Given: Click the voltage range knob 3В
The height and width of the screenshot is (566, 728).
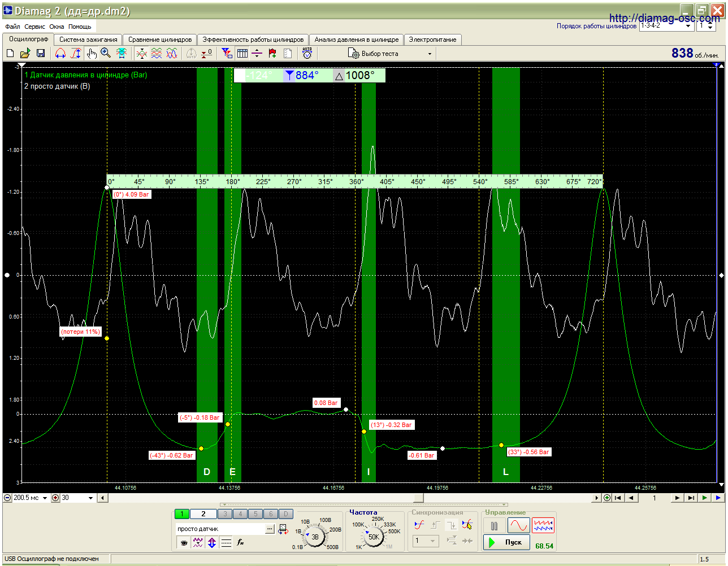Looking at the screenshot, I should 315,537.
